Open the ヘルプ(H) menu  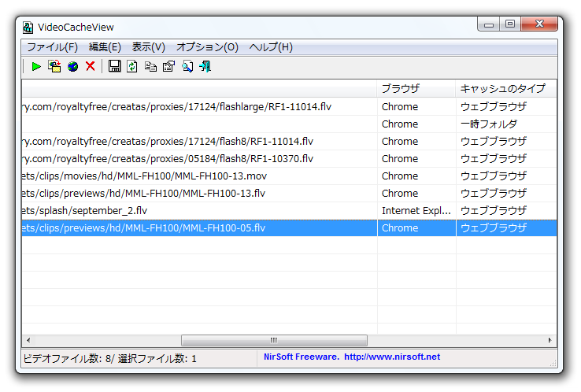[271, 47]
